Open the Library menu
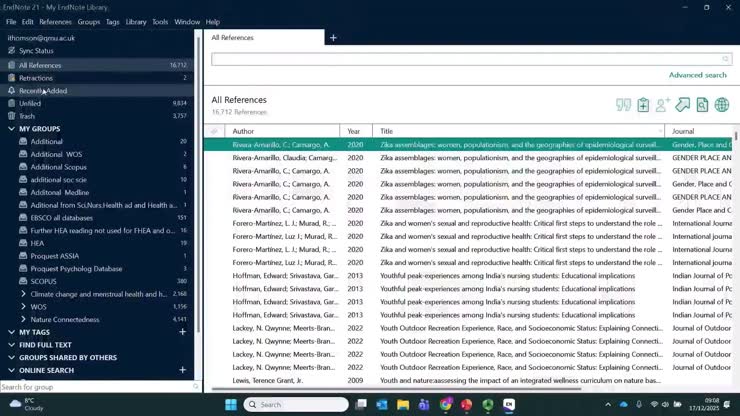Screen dimensions: 740x416 [136, 22]
